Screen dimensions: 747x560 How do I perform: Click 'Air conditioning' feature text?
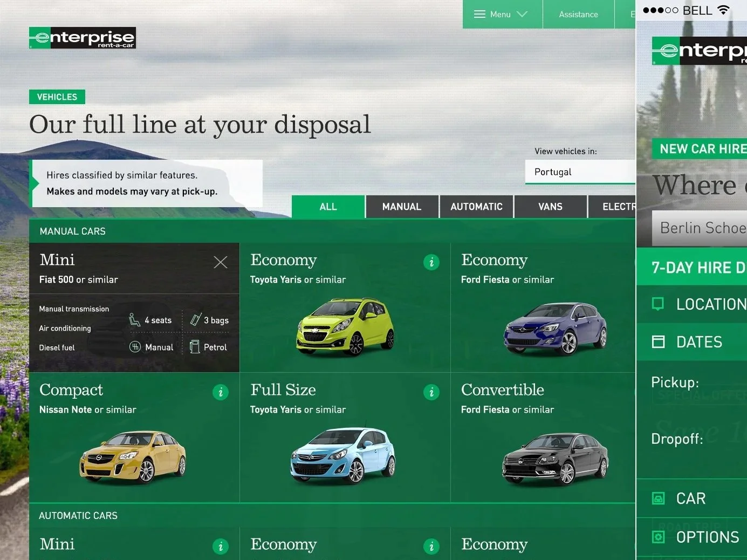[65, 329]
